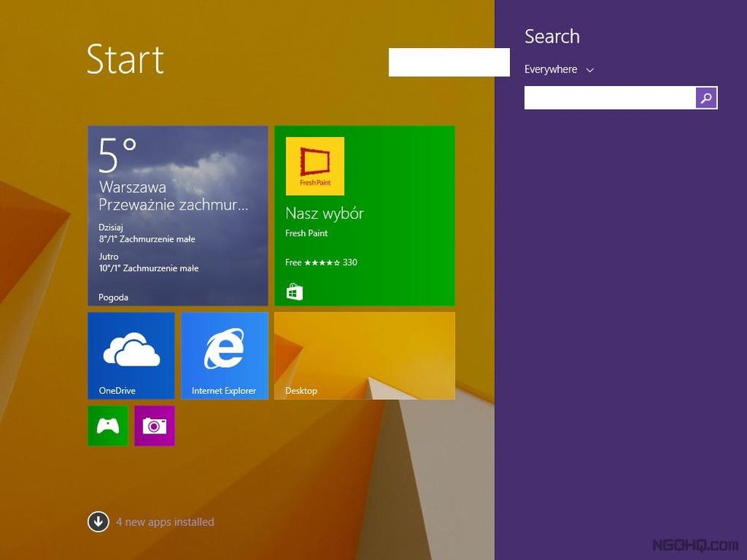
Task: Open the Everywhere search scope dropdown
Action: click(551, 69)
